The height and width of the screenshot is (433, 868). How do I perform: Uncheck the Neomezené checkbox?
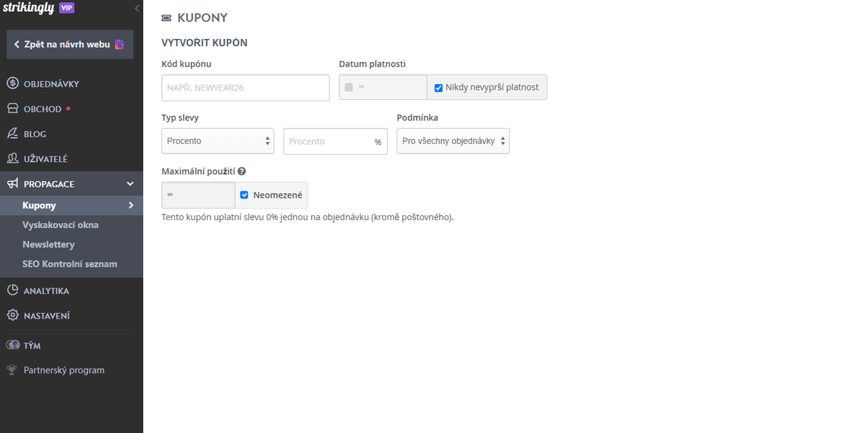[x=244, y=196]
